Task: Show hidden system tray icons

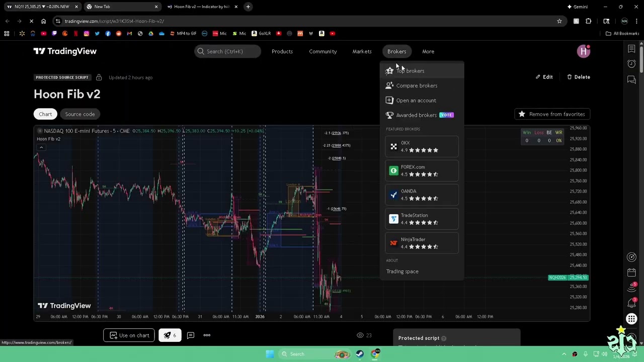Action: [x=563, y=354]
